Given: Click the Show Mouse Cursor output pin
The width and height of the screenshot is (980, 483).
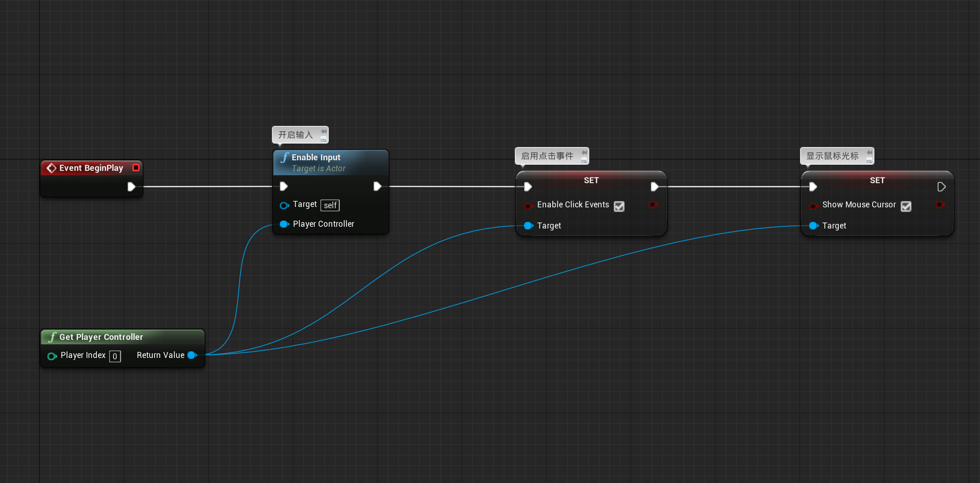Looking at the screenshot, I should click(x=940, y=205).
